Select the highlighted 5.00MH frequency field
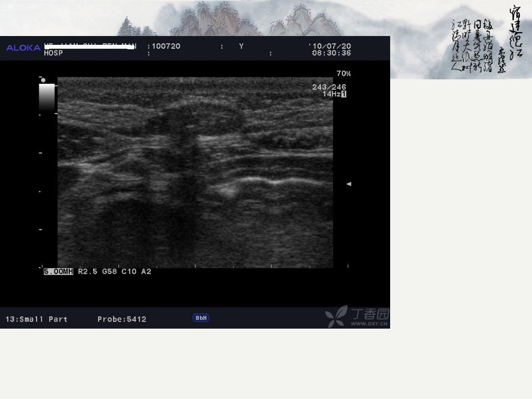This screenshot has width=532, height=399. 58,272
